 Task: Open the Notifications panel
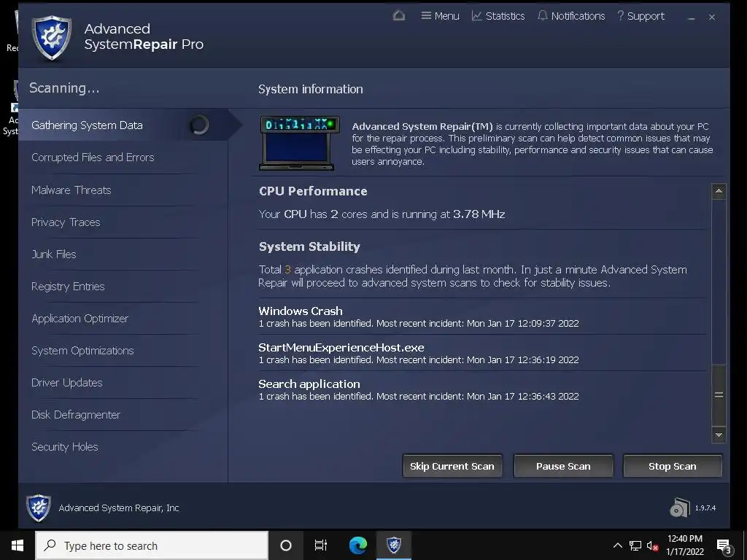(571, 16)
